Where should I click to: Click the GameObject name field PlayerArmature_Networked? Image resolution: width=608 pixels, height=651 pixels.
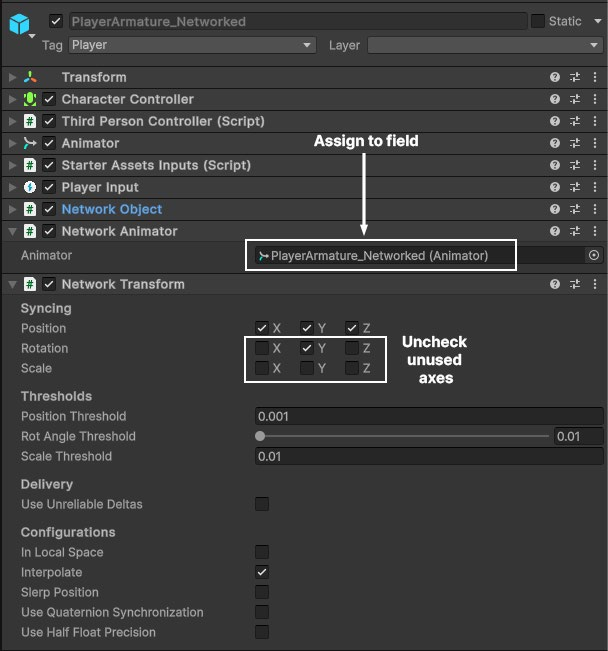(x=298, y=21)
